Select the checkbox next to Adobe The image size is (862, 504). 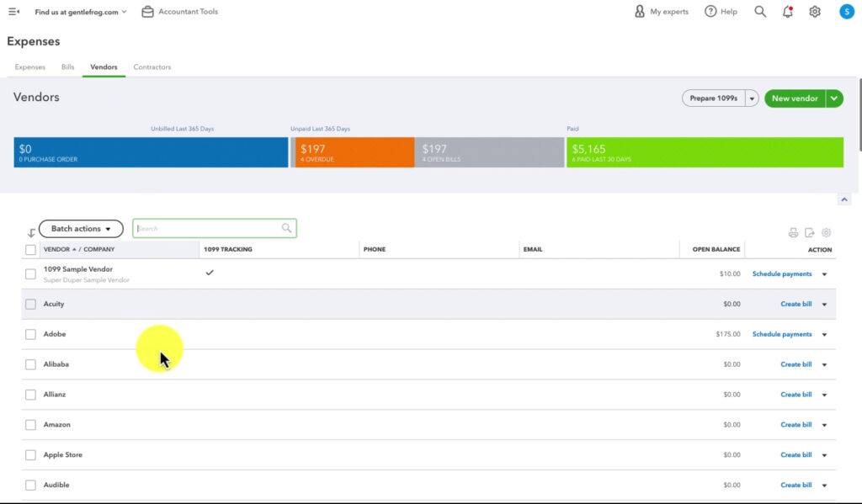click(x=30, y=334)
